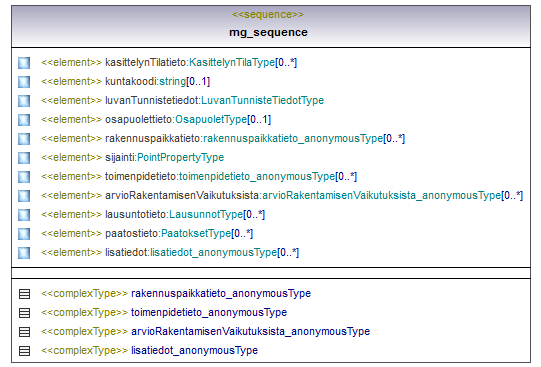Follow the OsapuoletType type reference
This screenshot has height=367, width=541.
tap(211, 119)
